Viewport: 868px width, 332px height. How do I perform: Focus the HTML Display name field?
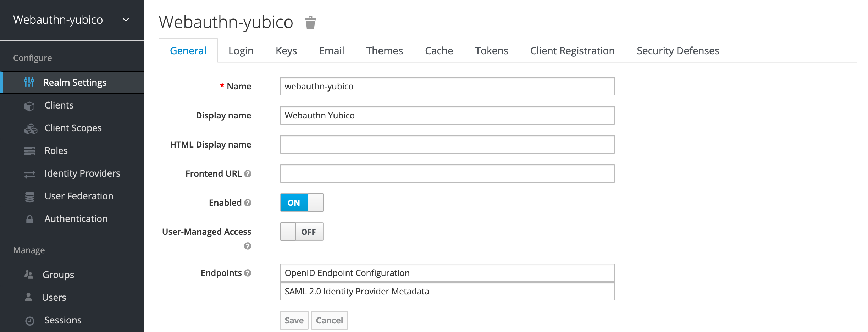[x=447, y=144]
